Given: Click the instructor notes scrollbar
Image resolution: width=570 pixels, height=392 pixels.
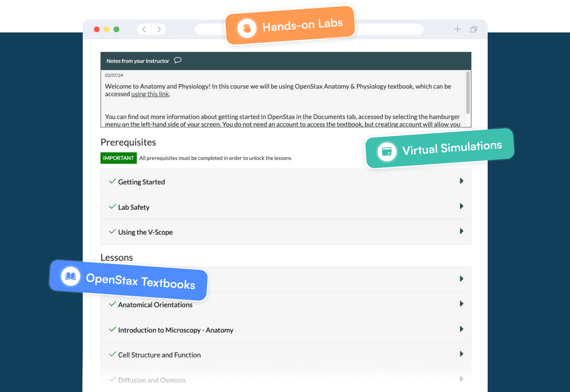Looking at the screenshot, I should pos(468,93).
